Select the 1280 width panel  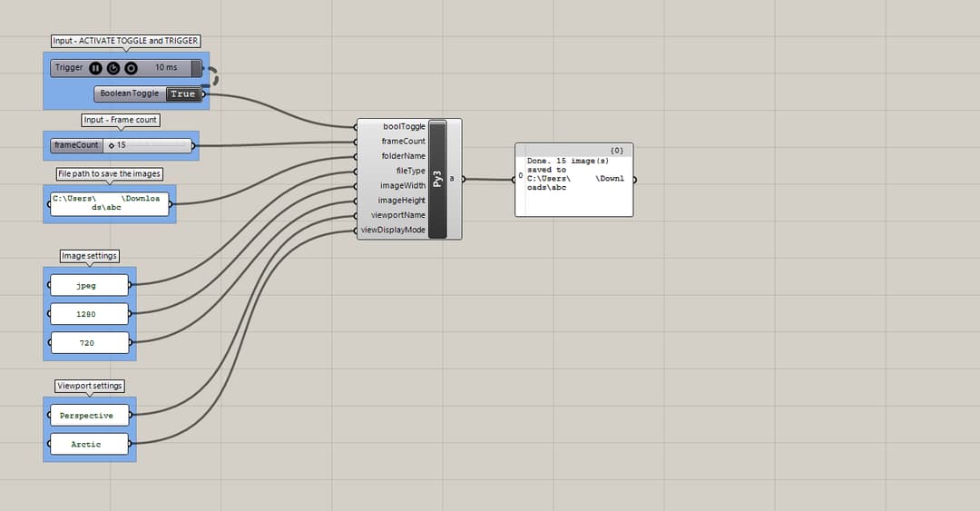[89, 314]
